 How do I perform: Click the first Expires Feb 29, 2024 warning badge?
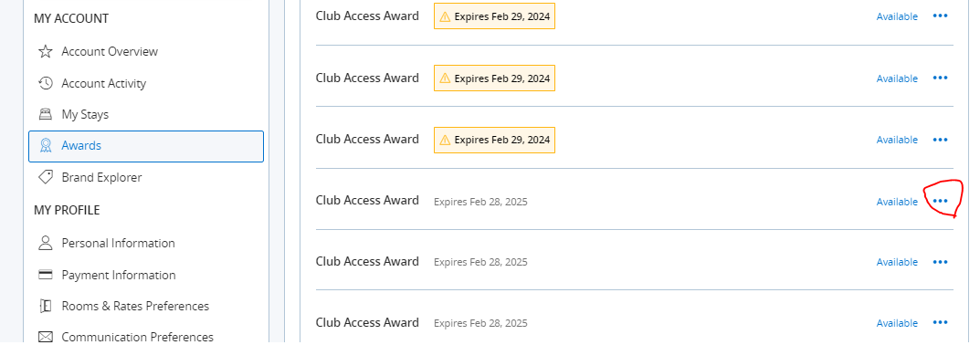click(494, 16)
